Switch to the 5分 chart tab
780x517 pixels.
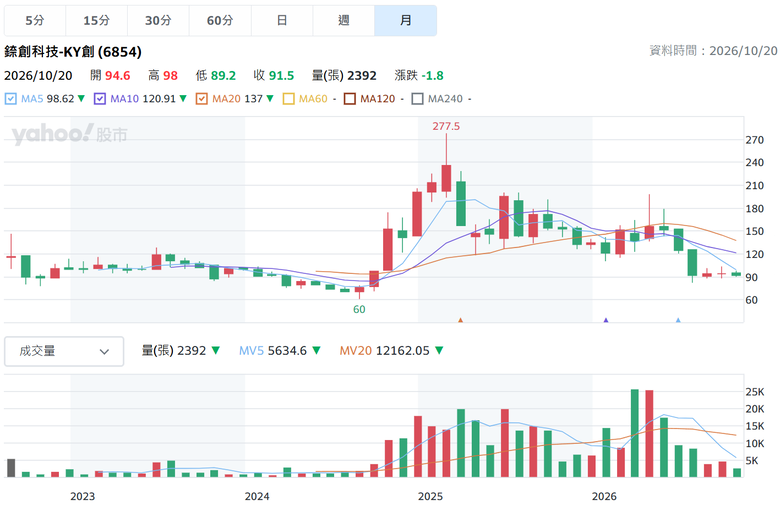[x=35, y=20]
